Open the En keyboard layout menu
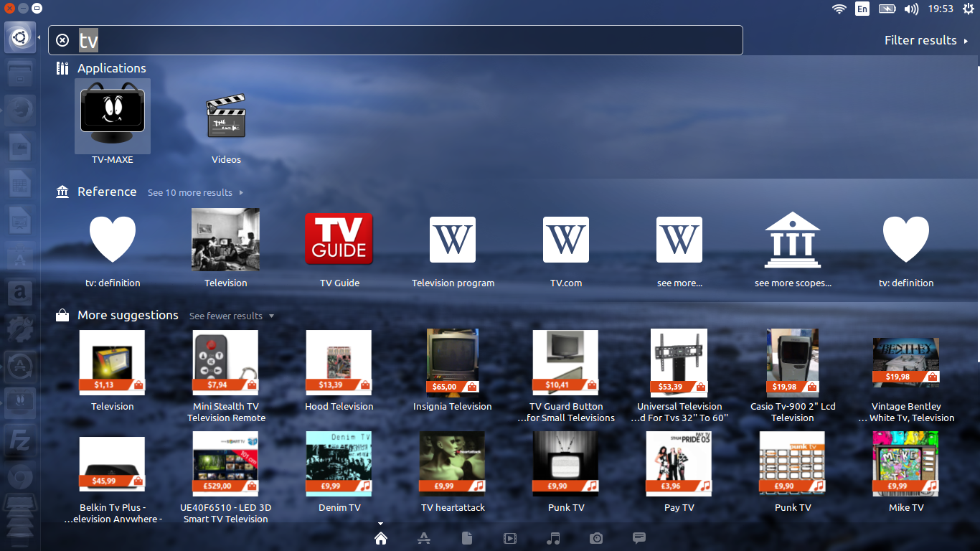Viewport: 980px width, 551px height. 862,9
